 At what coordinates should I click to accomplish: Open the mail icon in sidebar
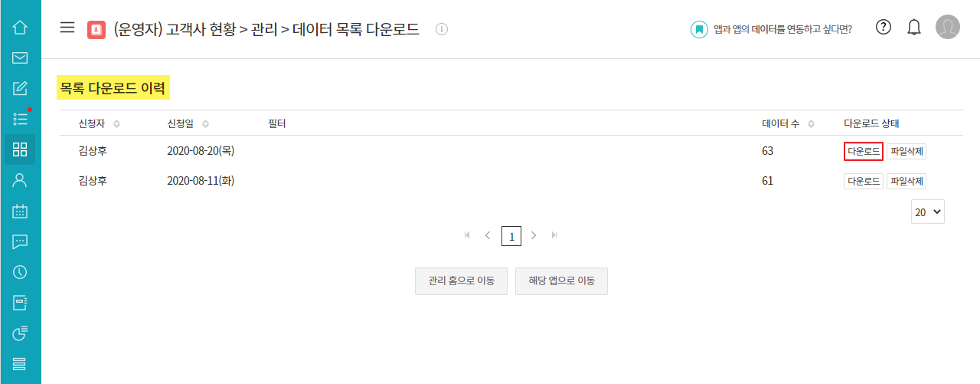click(x=20, y=57)
